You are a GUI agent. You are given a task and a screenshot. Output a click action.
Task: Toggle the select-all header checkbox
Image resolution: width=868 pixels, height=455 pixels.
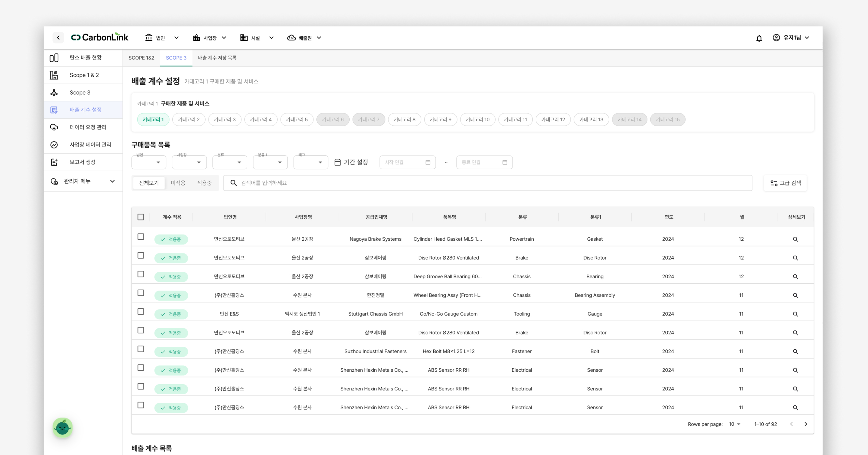click(141, 217)
